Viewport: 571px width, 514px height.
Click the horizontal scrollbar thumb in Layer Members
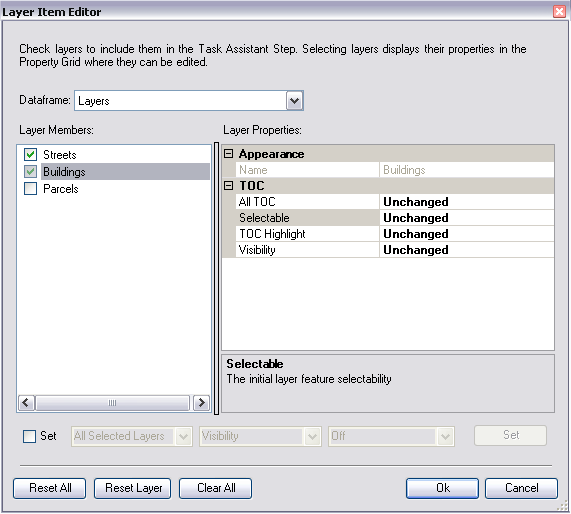(113, 403)
